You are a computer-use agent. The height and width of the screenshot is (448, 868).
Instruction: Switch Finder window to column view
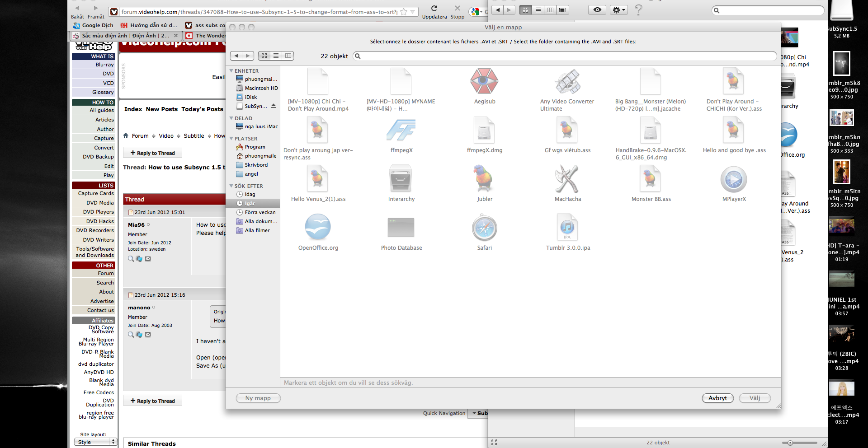[x=550, y=10]
